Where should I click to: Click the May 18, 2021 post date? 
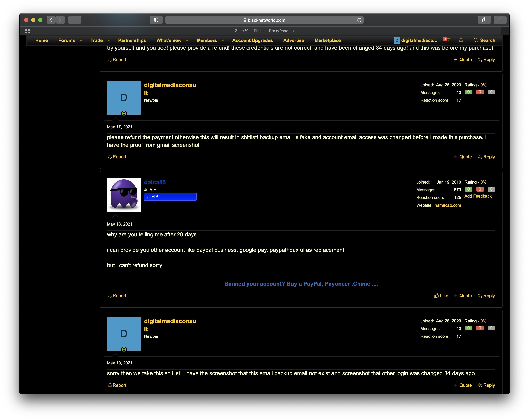(119, 224)
